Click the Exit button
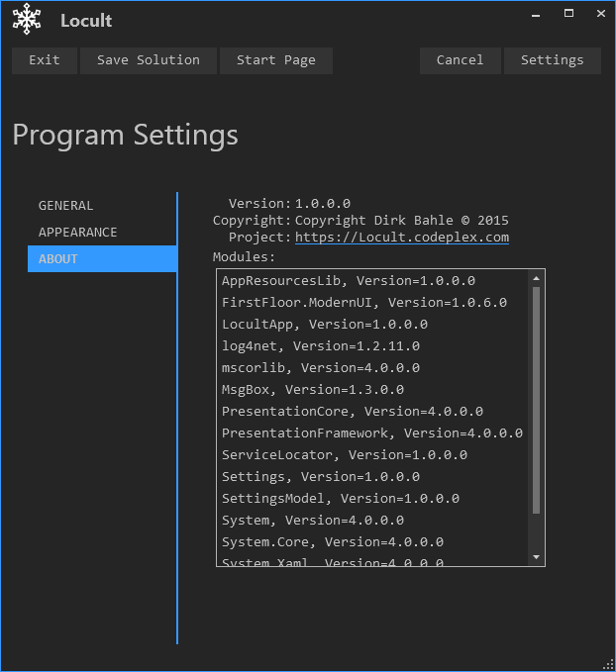This screenshot has width=616, height=672. 45,60
